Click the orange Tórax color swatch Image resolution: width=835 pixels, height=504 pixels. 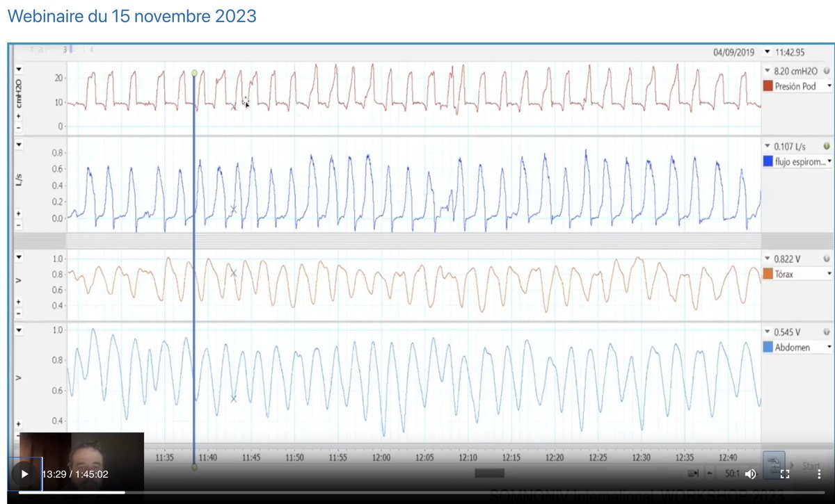point(768,274)
